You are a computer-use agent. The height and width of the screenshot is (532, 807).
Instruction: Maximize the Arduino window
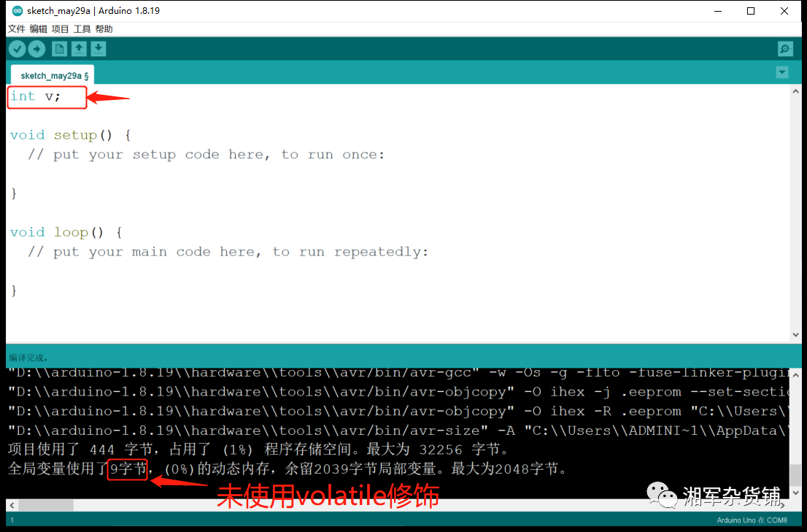pyautogui.click(x=751, y=11)
